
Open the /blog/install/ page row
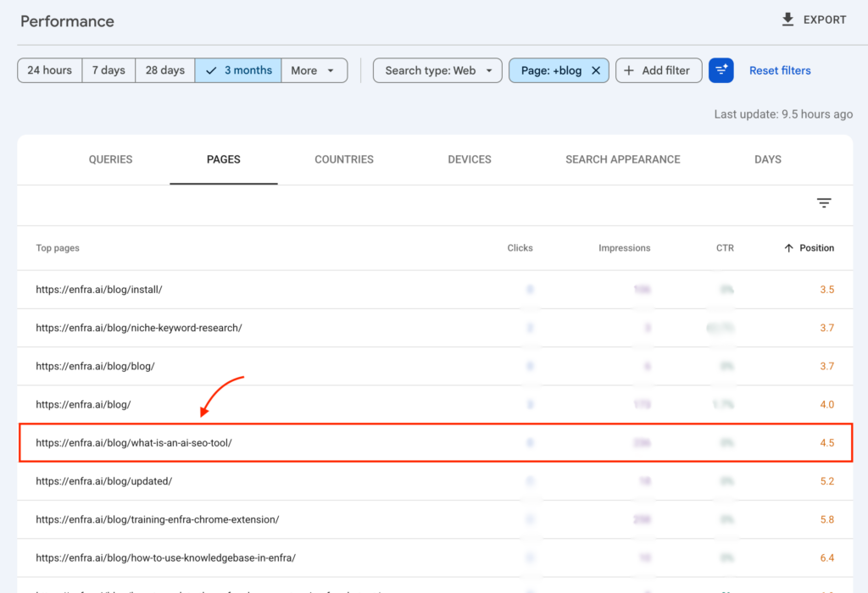pos(435,290)
